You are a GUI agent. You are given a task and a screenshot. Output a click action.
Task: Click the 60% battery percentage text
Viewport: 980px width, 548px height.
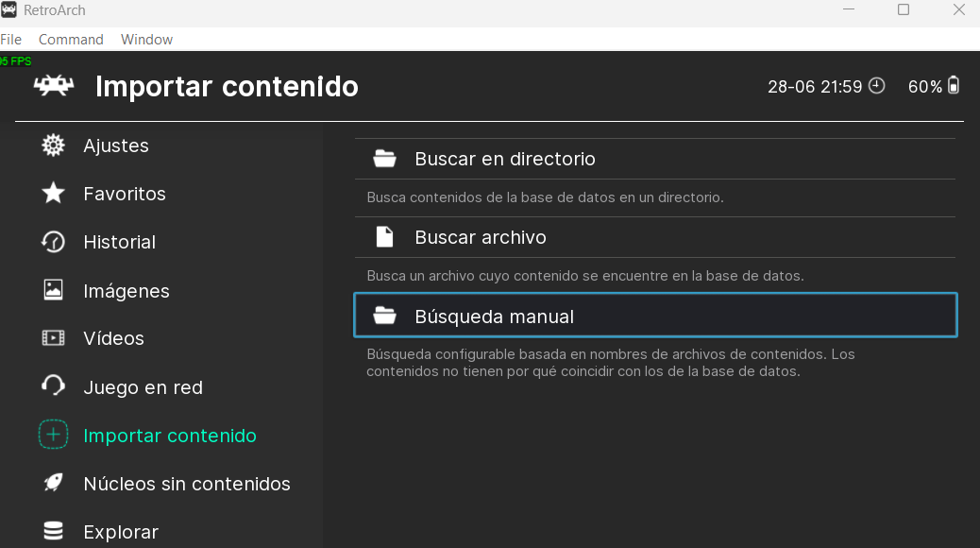(925, 86)
